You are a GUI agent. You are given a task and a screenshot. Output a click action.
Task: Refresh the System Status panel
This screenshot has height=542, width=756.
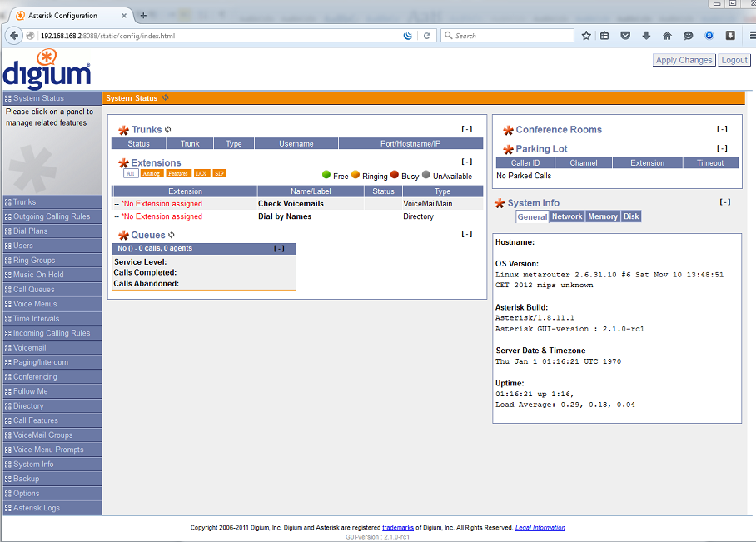pyautogui.click(x=166, y=97)
